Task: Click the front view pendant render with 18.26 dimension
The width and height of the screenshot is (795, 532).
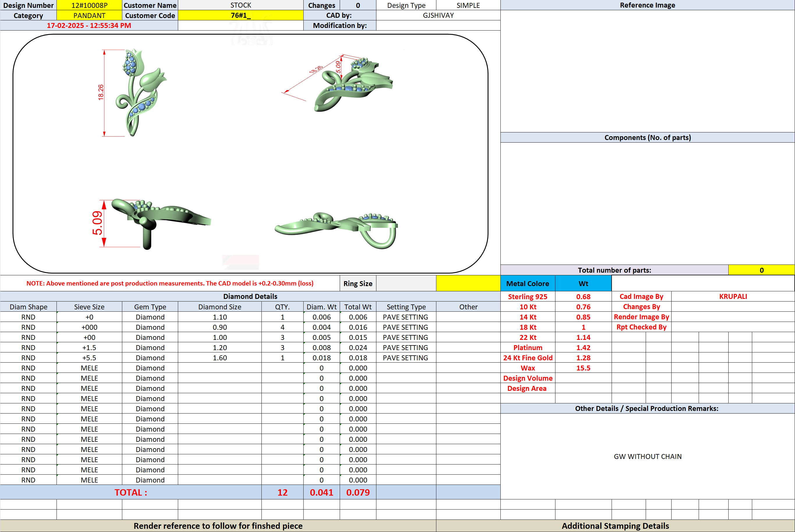Action: tap(132, 93)
